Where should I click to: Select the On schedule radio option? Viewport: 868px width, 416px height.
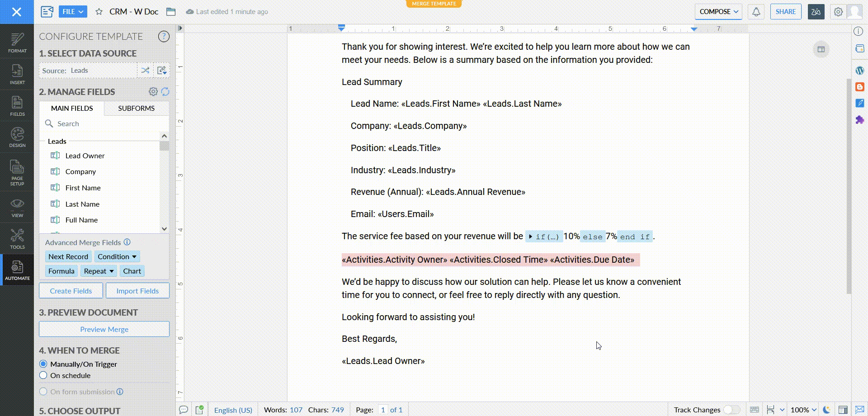pos(43,375)
